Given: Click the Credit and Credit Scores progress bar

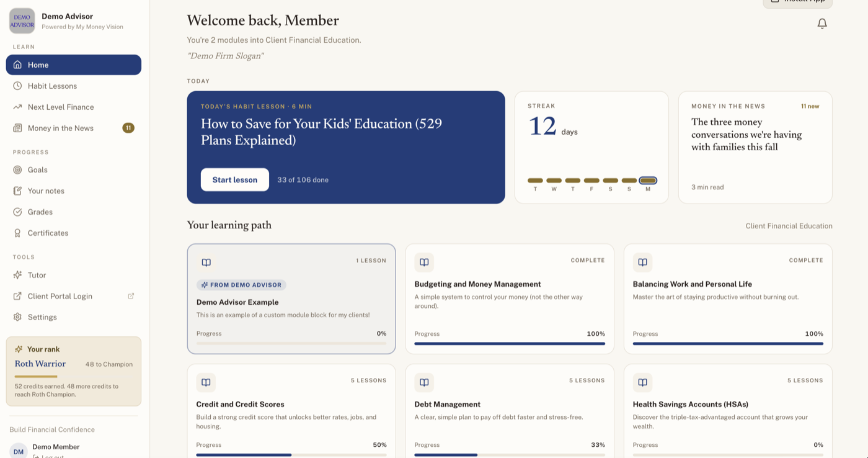Looking at the screenshot, I should point(291,455).
